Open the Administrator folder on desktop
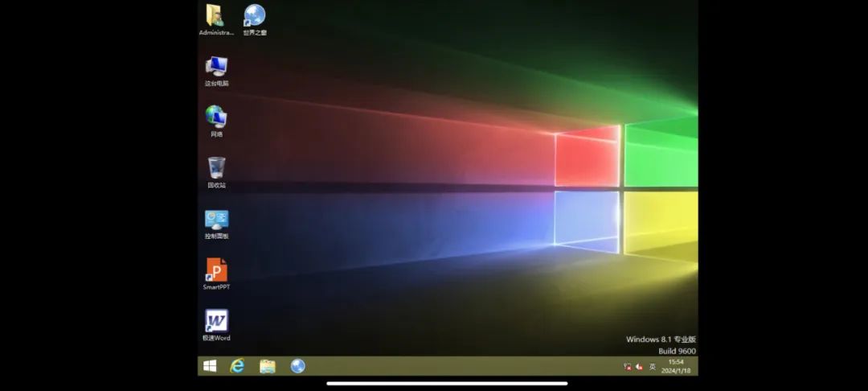The width and height of the screenshot is (868, 391). 215,19
